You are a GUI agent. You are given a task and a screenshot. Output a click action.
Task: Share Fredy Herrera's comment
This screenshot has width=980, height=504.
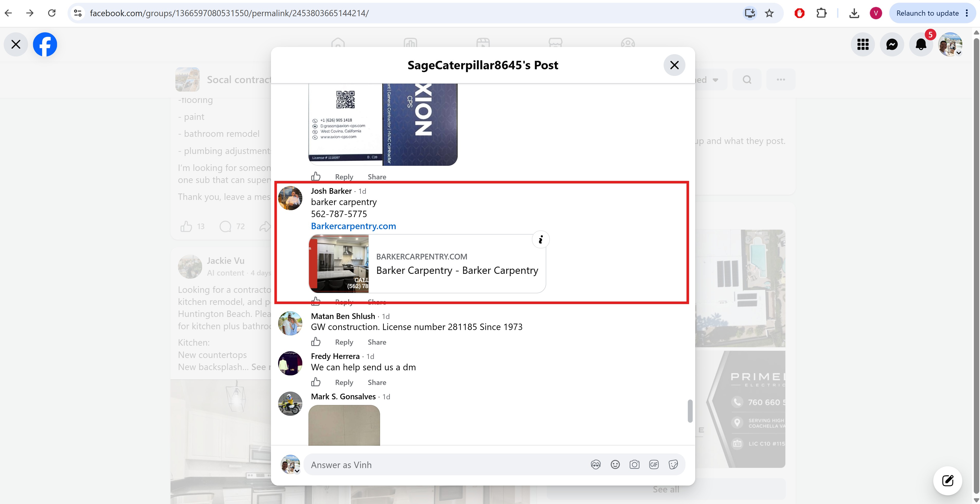(x=377, y=382)
